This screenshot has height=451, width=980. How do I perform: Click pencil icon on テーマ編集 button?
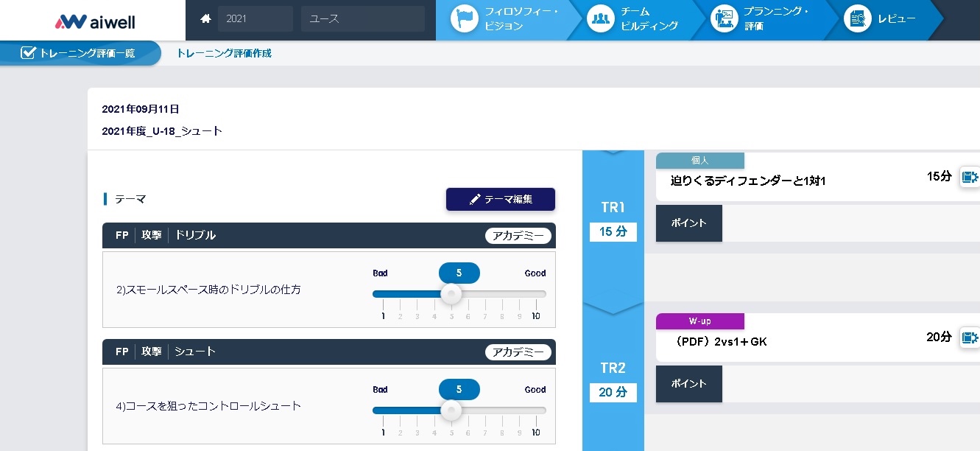(475, 199)
